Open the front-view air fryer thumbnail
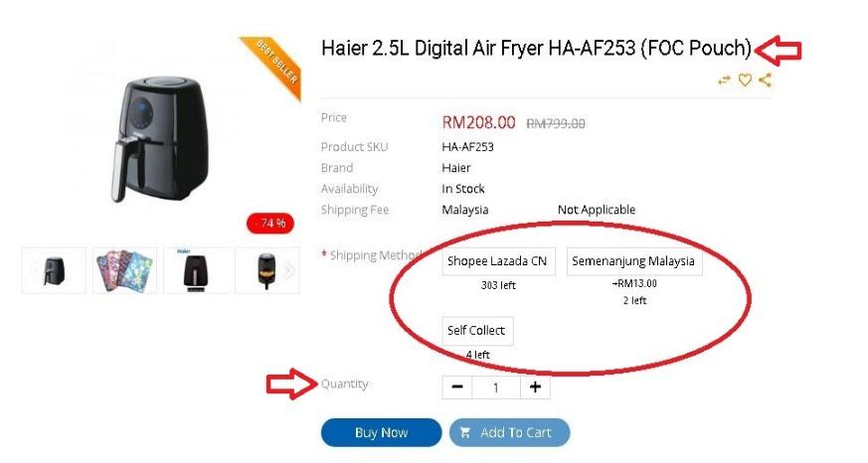The height and width of the screenshot is (463, 868). coord(196,270)
